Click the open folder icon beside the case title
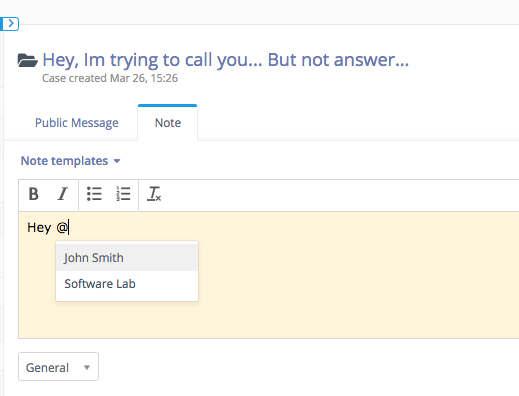519x396 pixels. coord(27,60)
